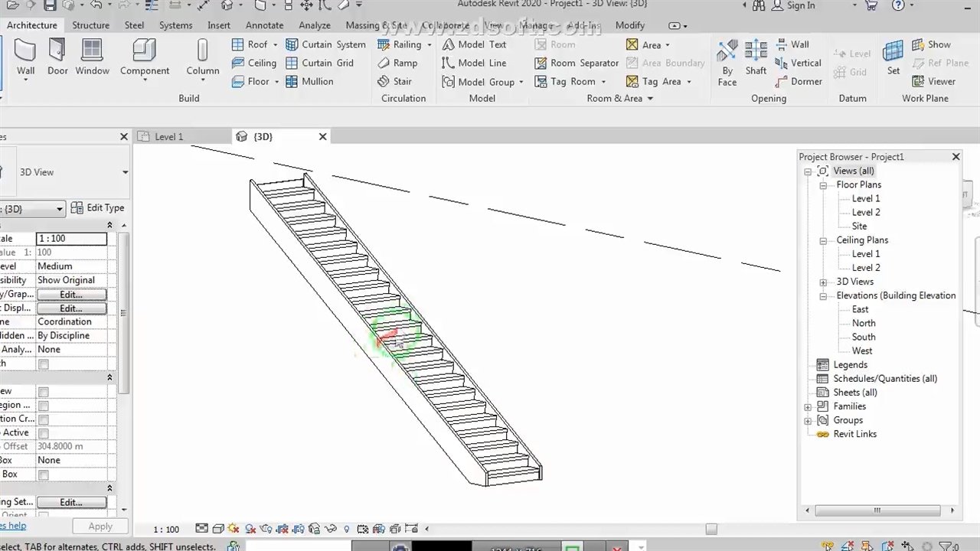980x551 pixels.
Task: Select the Model Text tool
Action: point(474,44)
